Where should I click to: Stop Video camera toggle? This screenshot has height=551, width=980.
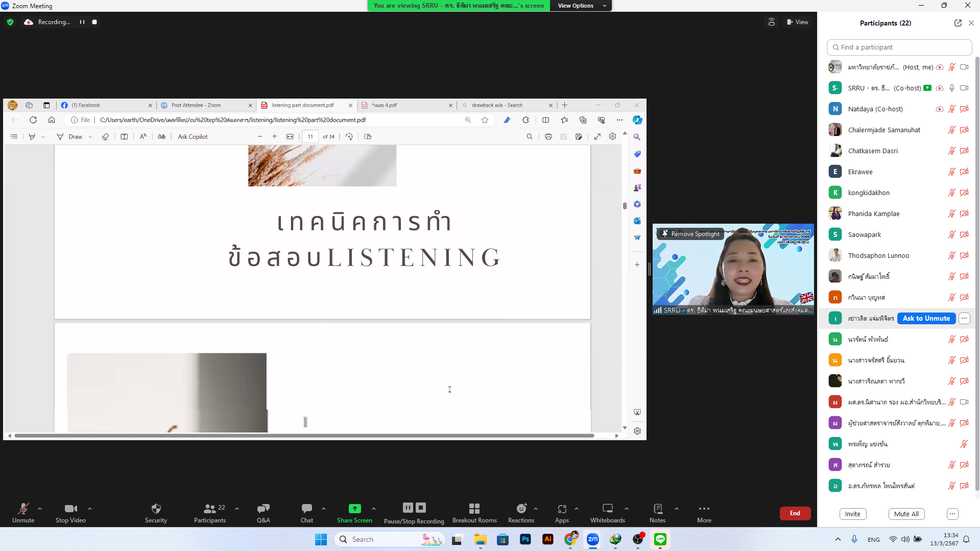pos(70,513)
